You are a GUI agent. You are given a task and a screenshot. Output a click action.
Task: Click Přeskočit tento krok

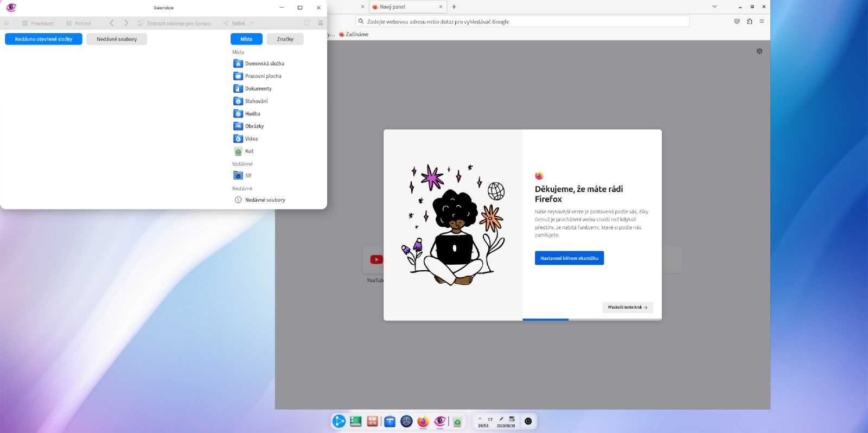pyautogui.click(x=628, y=307)
